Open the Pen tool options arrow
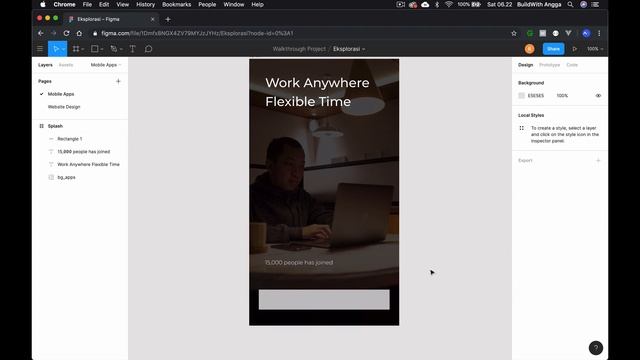This screenshot has width=640, height=360. click(121, 49)
